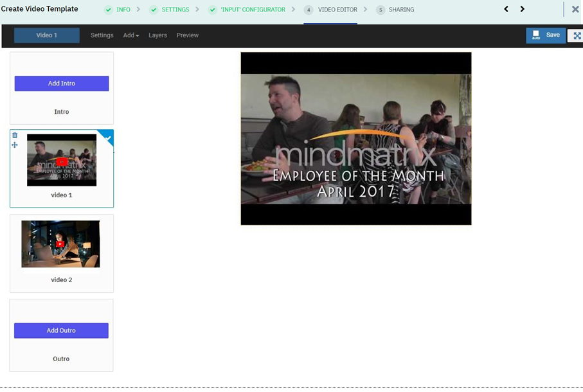Open the Preview menu

(x=188, y=35)
